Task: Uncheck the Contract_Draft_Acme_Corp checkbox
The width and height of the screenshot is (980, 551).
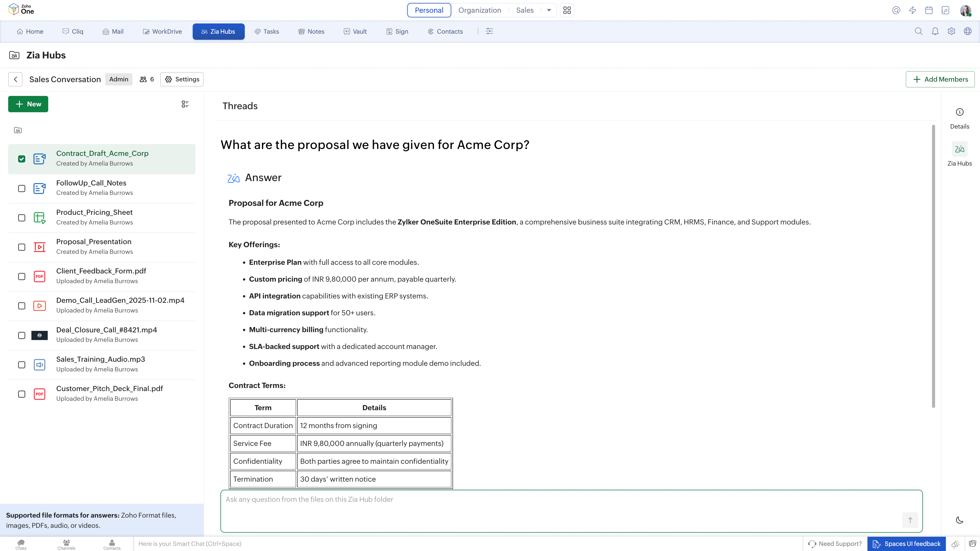Action: tap(22, 159)
